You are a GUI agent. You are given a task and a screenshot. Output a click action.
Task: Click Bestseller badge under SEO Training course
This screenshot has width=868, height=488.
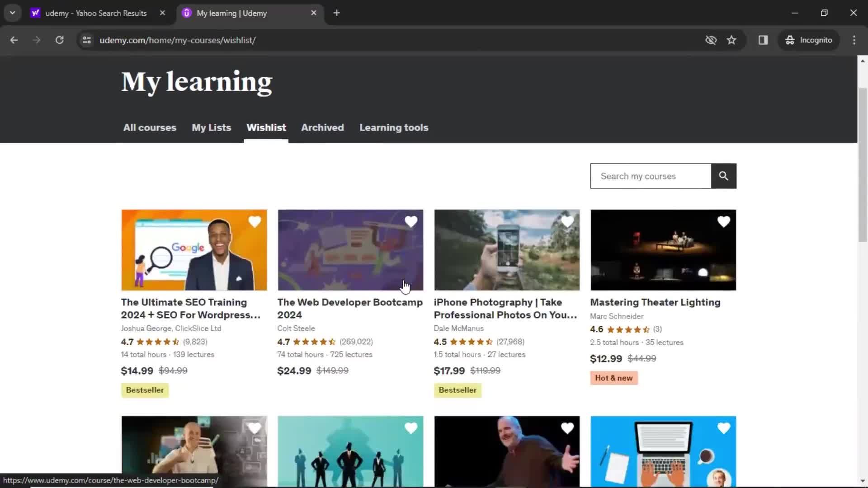(x=145, y=390)
